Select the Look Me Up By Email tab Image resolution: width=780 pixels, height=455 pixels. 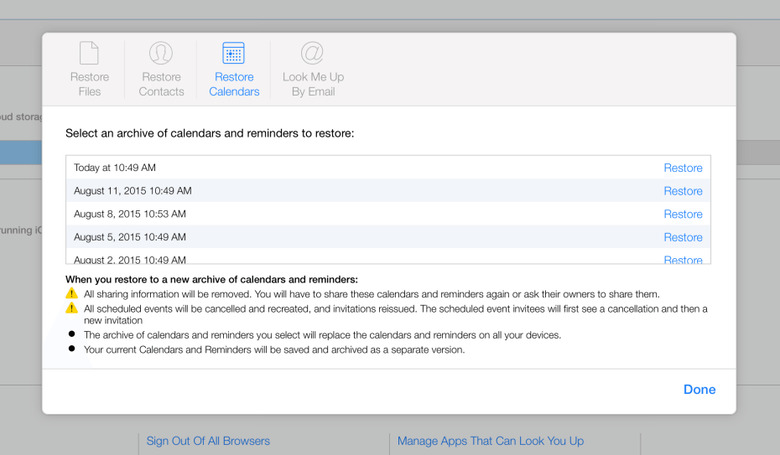pos(312,84)
